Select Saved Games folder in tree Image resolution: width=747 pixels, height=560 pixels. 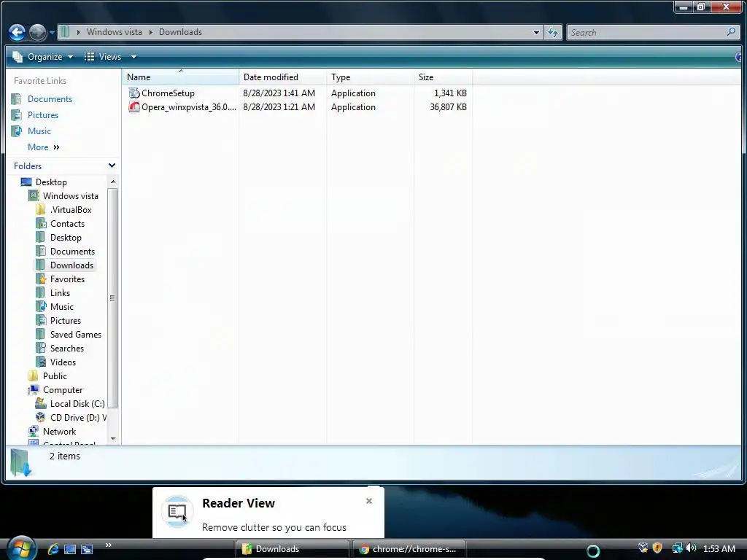(x=76, y=335)
